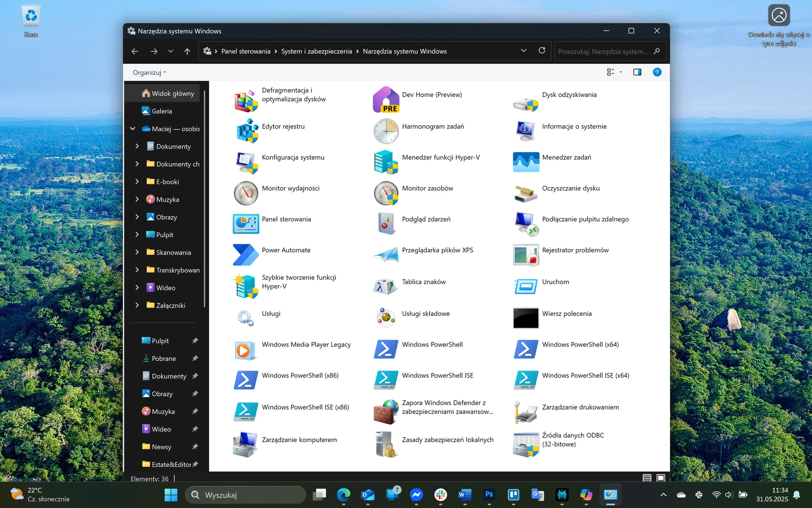Expand the Muzyka tree node
This screenshot has width=812, height=508.
coord(137,199)
